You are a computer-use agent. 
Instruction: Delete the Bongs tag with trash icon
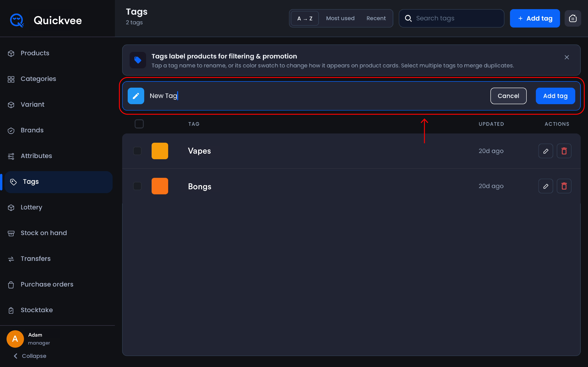tap(564, 186)
